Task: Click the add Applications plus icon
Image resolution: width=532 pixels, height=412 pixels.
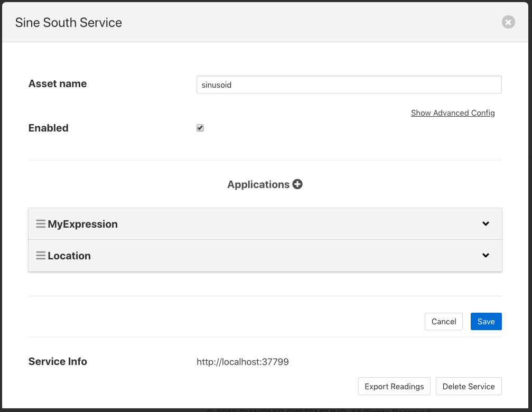Action: 297,184
